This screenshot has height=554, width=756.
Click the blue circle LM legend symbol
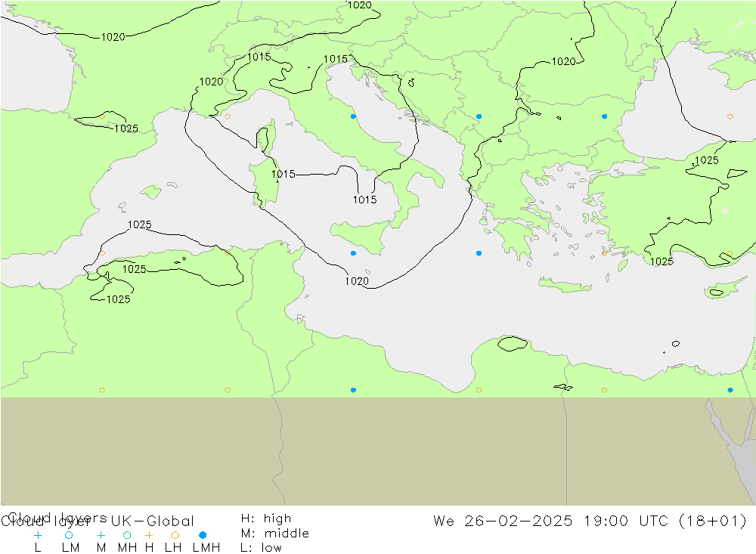69,535
